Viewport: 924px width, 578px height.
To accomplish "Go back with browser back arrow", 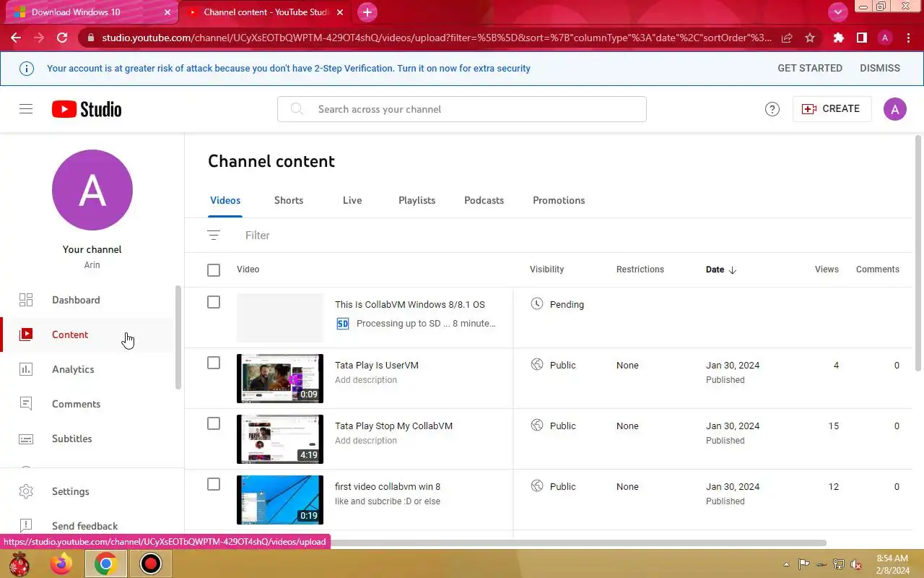I will (16, 38).
